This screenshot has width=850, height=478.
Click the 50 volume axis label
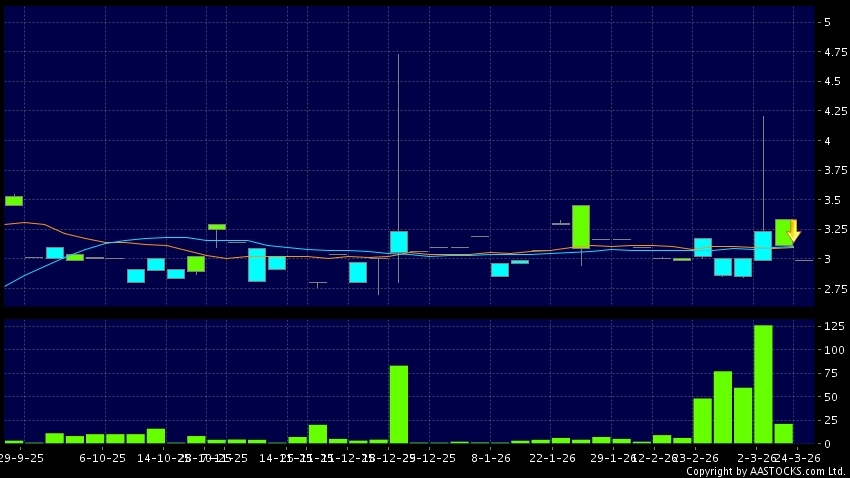829,397
